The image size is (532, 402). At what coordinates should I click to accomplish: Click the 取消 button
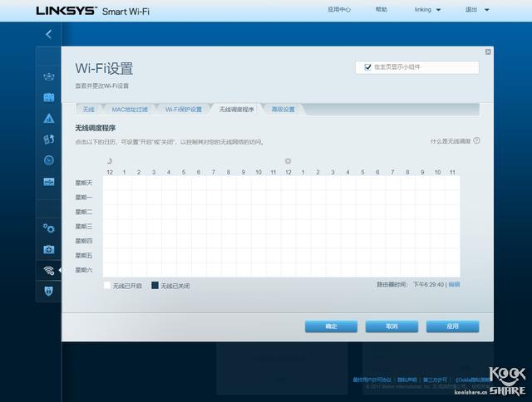coord(392,326)
